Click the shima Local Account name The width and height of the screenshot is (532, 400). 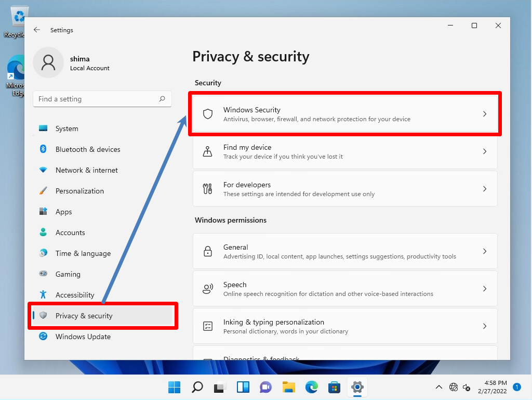click(89, 63)
